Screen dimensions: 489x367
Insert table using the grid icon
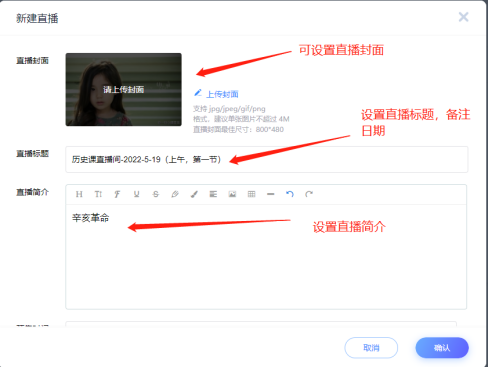252,194
